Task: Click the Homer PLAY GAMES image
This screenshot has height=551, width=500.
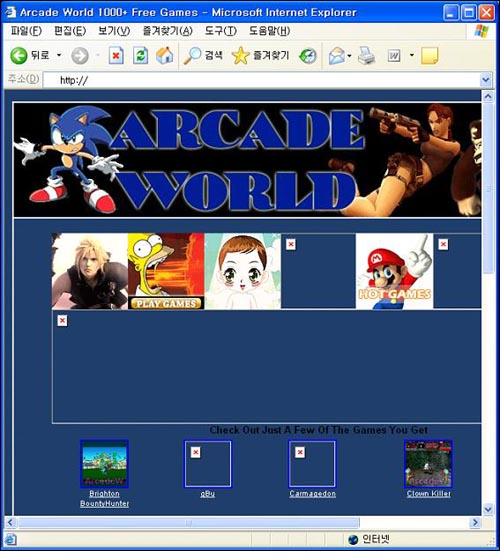Action: point(166,271)
